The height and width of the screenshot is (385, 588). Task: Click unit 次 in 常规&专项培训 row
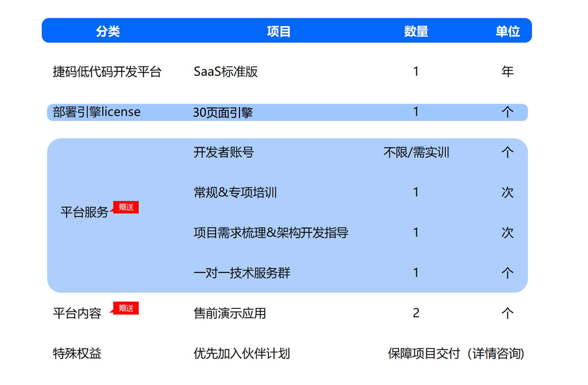508,192
